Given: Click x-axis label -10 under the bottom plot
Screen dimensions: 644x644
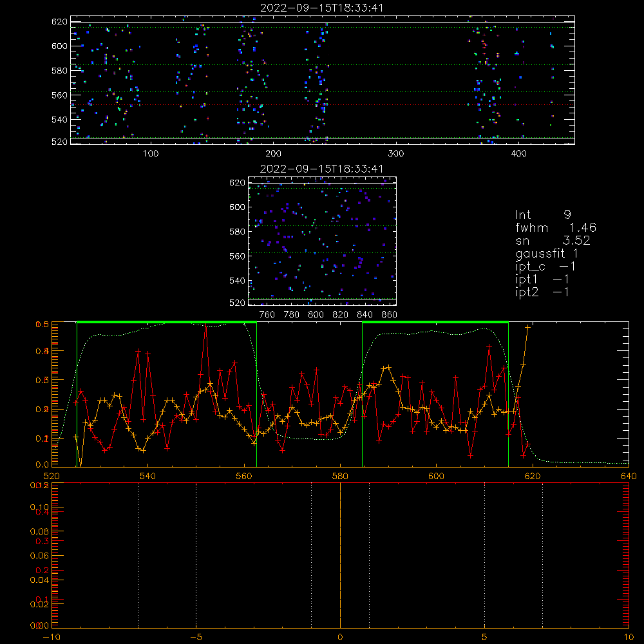Looking at the screenshot, I should coord(52,637).
